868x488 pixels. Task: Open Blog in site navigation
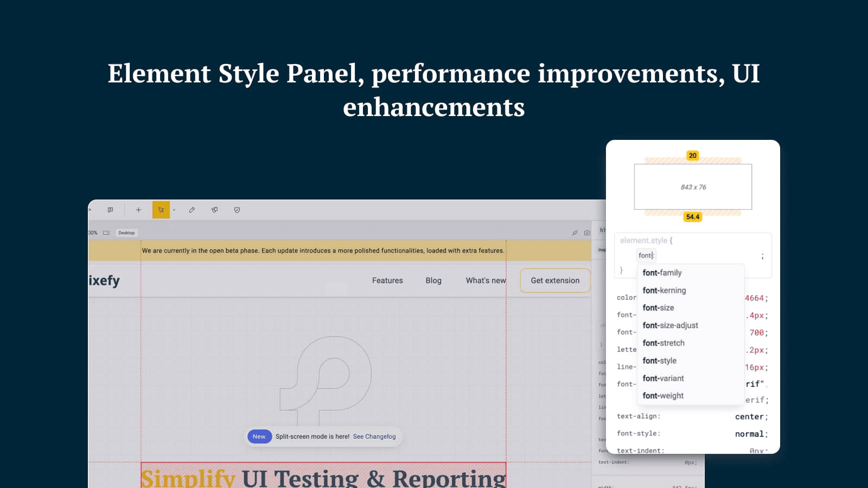433,280
